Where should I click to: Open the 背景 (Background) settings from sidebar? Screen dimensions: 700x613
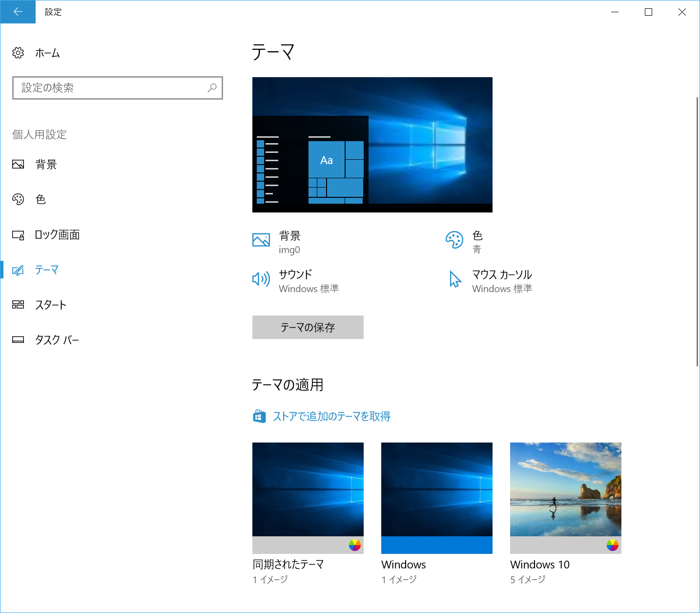[46, 164]
